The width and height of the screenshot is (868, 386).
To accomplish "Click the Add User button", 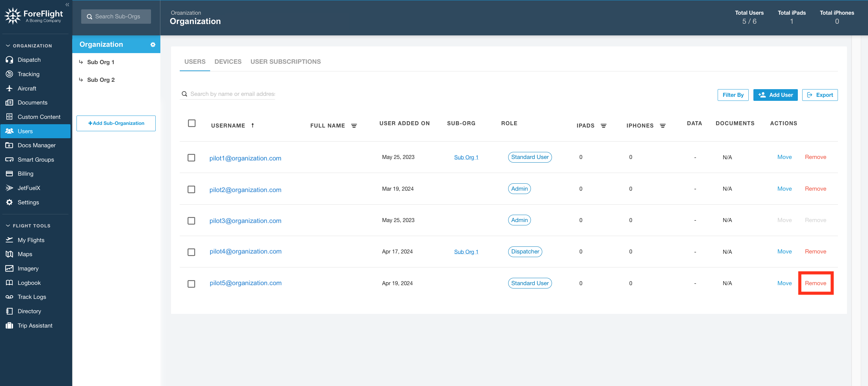I will pos(775,95).
